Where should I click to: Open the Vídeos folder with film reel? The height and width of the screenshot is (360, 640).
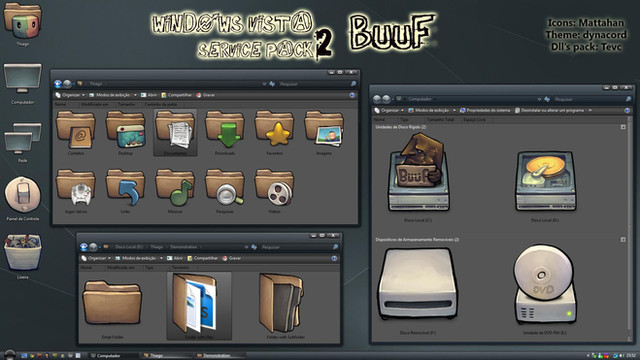274,189
